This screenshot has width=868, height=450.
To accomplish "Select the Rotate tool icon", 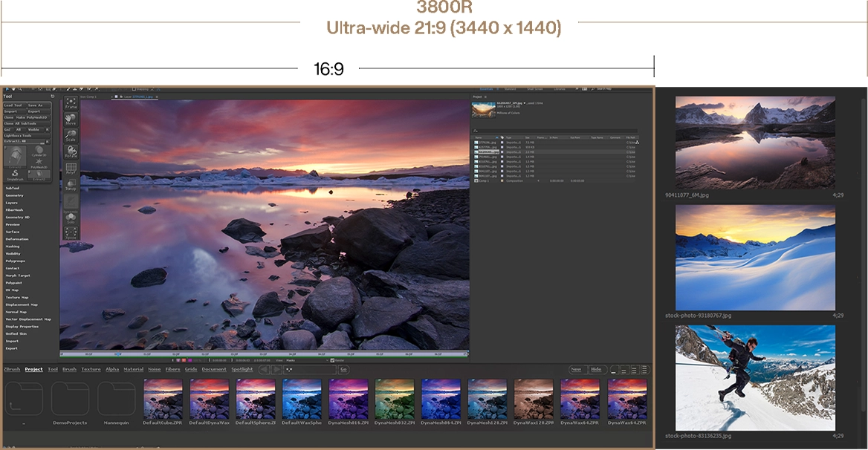I will pos(71,151).
